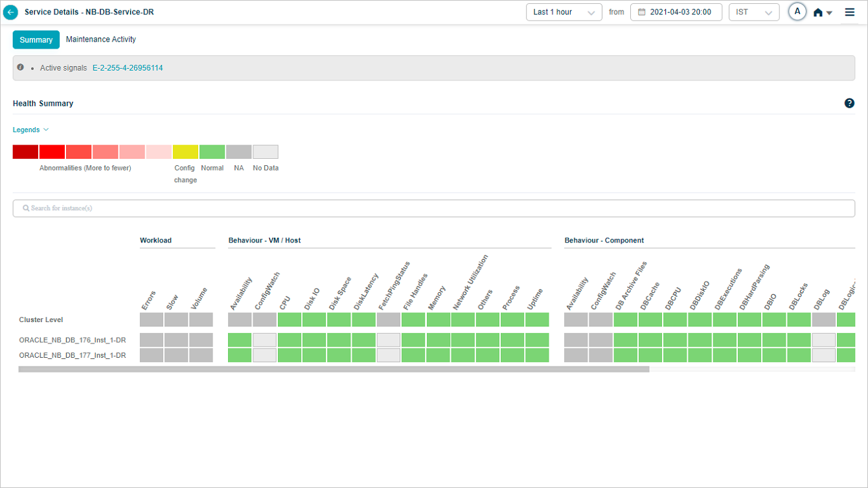
Task: Click ORACLE_NB_DB_176 DBLog cell
Action: click(824, 340)
